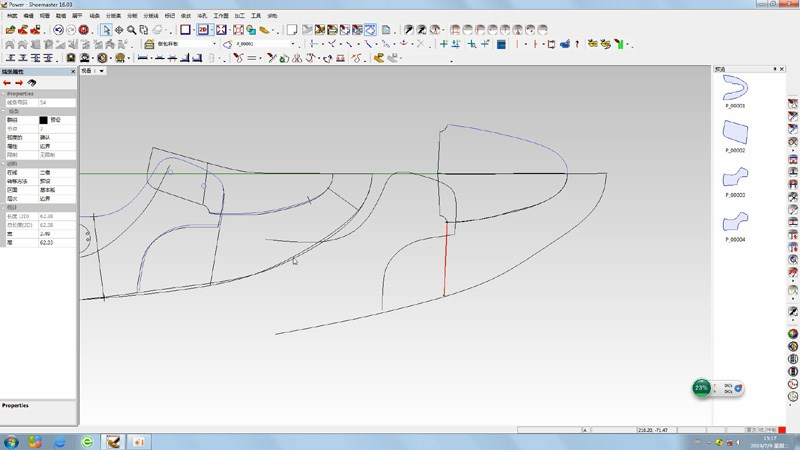Select the arrow pointer tool

coord(106,30)
